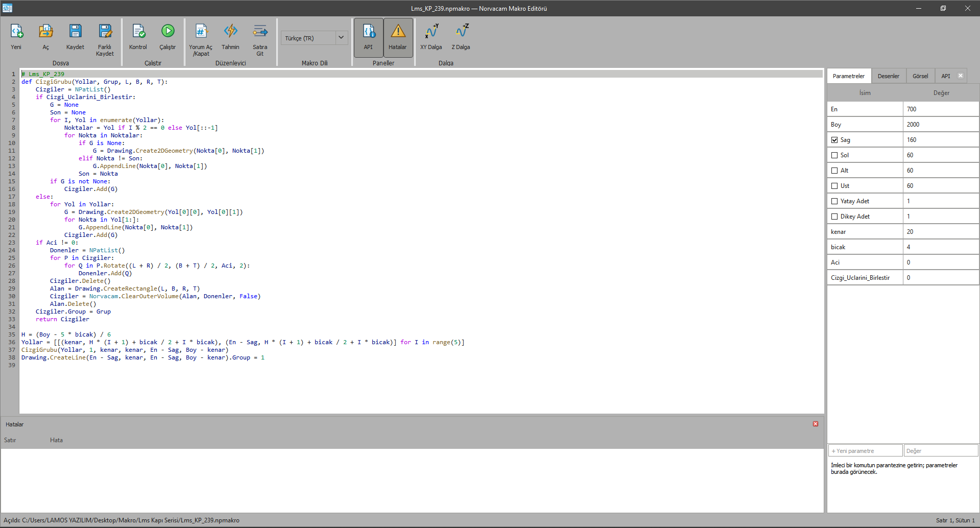Click code line 35 starting with H =
This screenshot has height=528, width=980.
[66, 334]
